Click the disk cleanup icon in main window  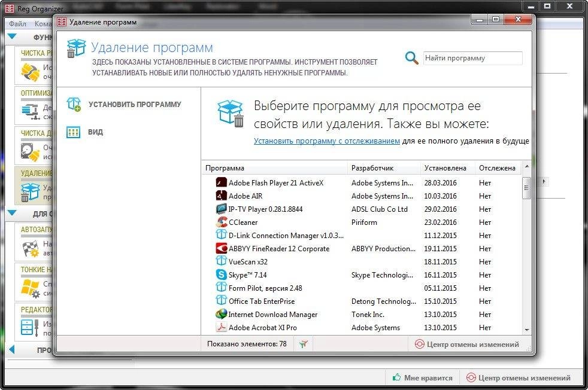pyautogui.click(x=30, y=152)
